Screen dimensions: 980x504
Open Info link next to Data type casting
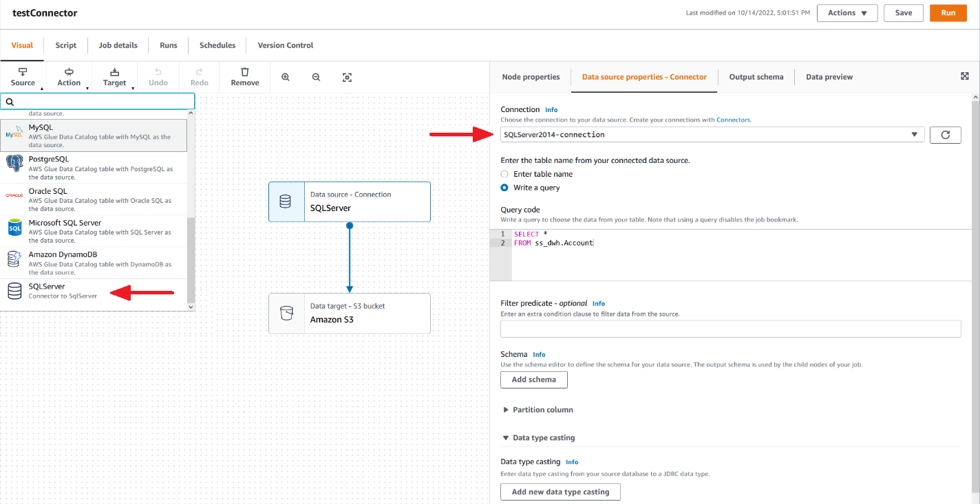point(572,462)
